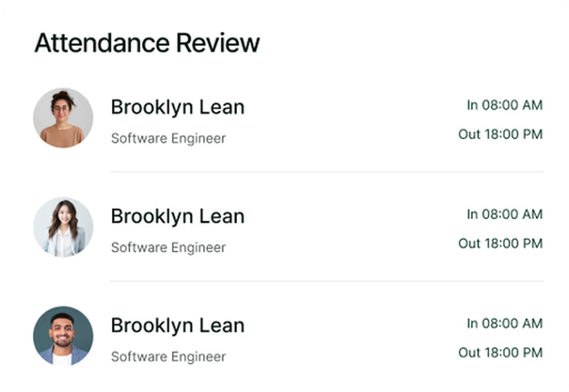This screenshot has height=392, width=569.
Task: Click divider line between second and third entries
Action: pos(327,281)
